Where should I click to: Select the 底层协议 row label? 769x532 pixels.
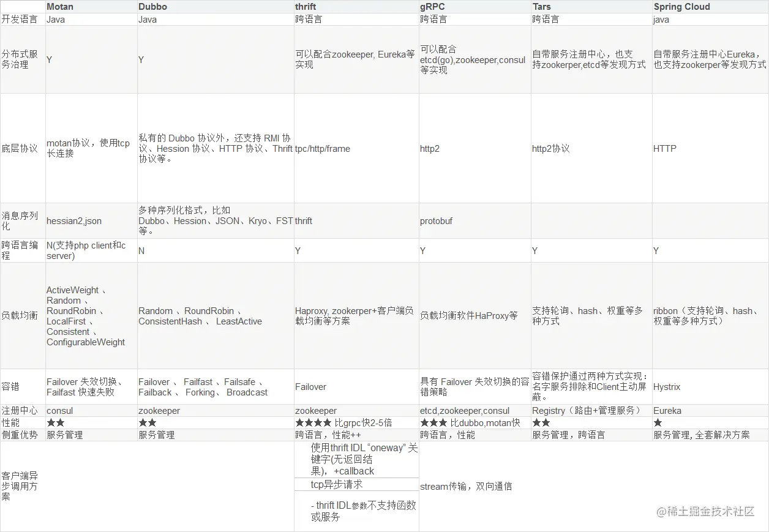pyautogui.click(x=20, y=148)
